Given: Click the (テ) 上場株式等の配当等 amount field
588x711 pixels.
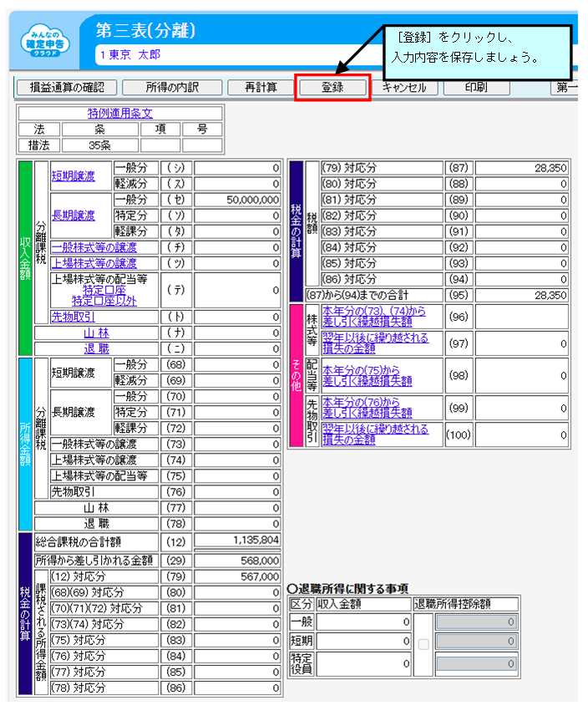Looking at the screenshot, I should coord(237,290).
